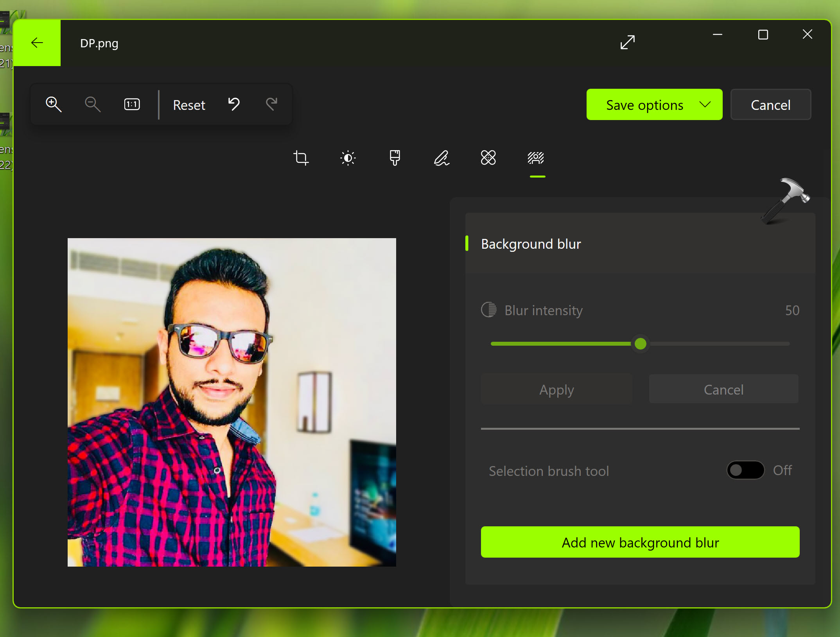Select the Crop tool
This screenshot has width=840, height=637.
coord(301,158)
